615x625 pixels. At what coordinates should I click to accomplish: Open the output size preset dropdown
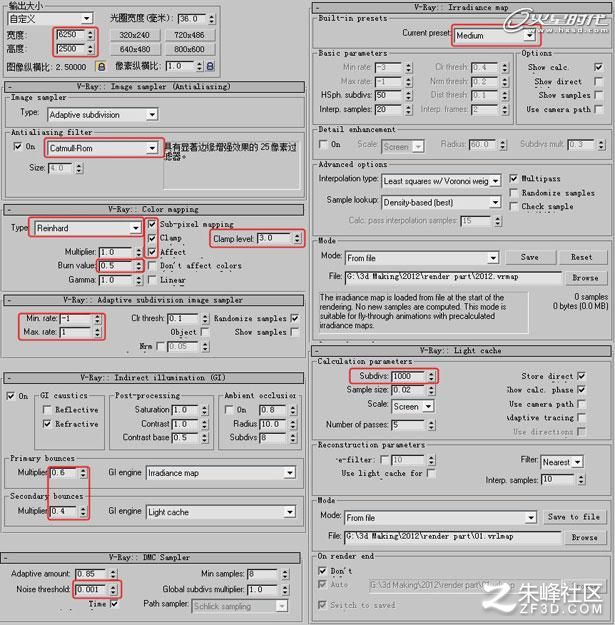point(87,18)
